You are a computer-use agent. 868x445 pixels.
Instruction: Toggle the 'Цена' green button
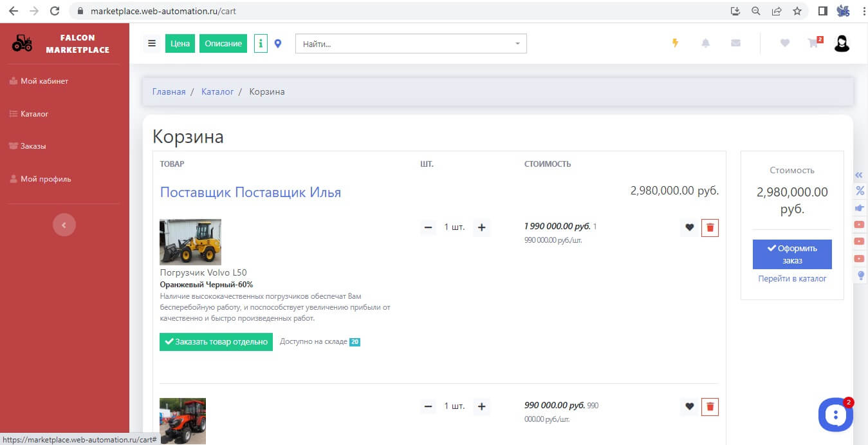point(180,44)
